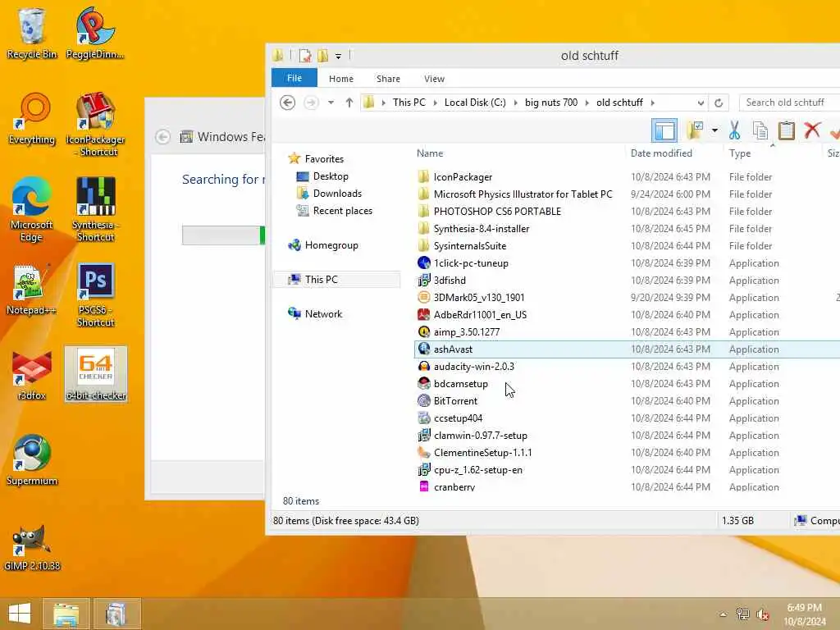This screenshot has width=840, height=630.
Task: Click the Search old schtuff field
Action: click(x=789, y=103)
